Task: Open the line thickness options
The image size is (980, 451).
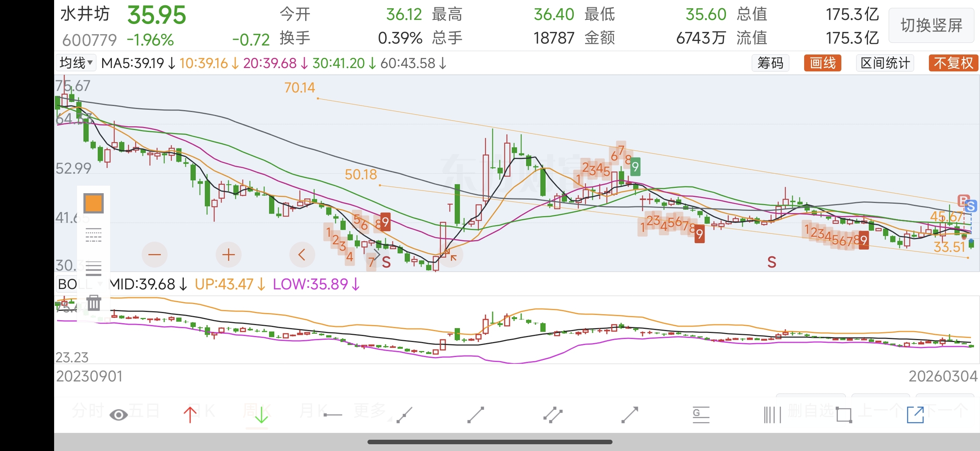Action: pyautogui.click(x=94, y=268)
